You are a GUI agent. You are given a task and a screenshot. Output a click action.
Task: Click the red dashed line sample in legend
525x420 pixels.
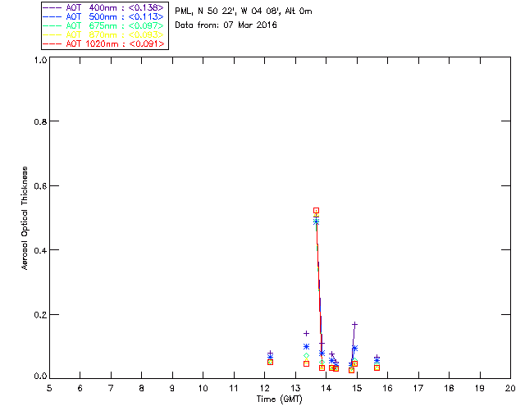tap(52, 43)
